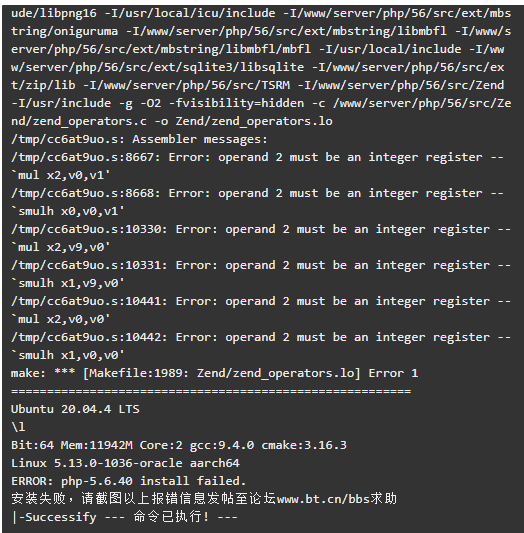Select the 'Ubuntu 20.04.4 LTS' text
This screenshot has width=524, height=533.
[75, 409]
